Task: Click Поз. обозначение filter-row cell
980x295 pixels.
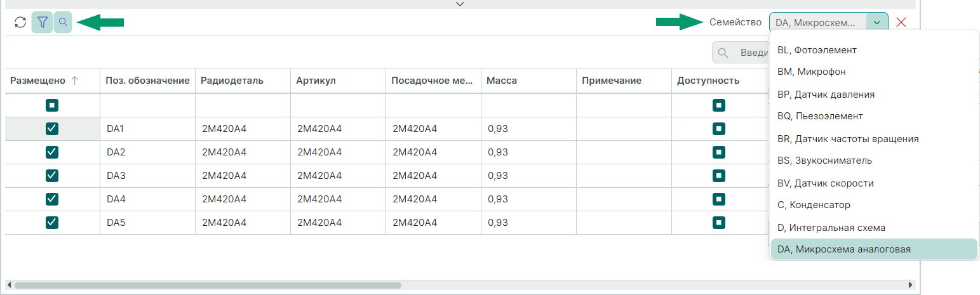Action: (x=147, y=105)
